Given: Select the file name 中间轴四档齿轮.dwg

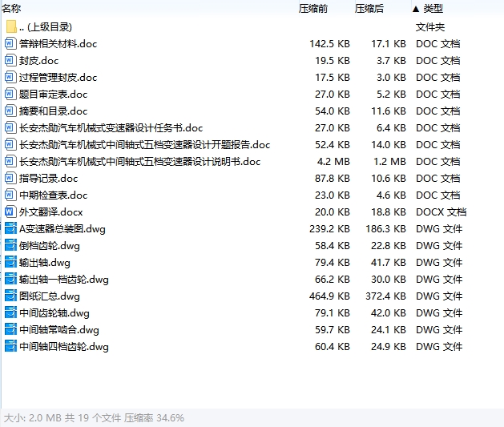Looking at the screenshot, I should click(63, 347).
